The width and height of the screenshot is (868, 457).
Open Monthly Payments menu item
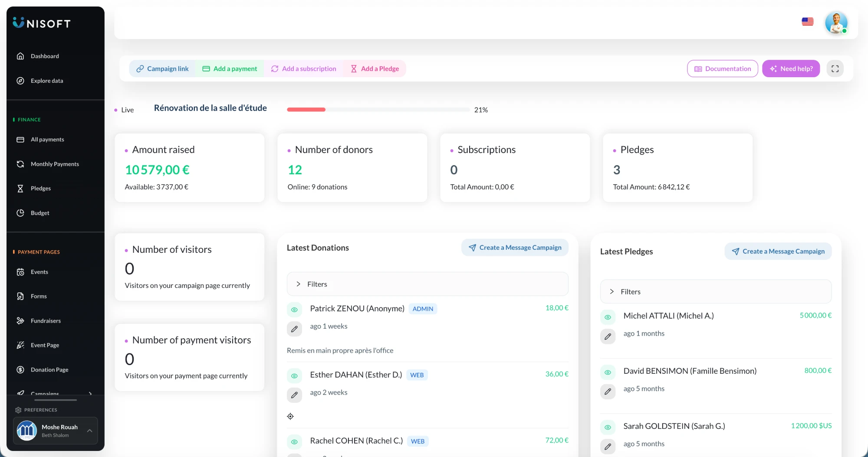[x=55, y=164]
